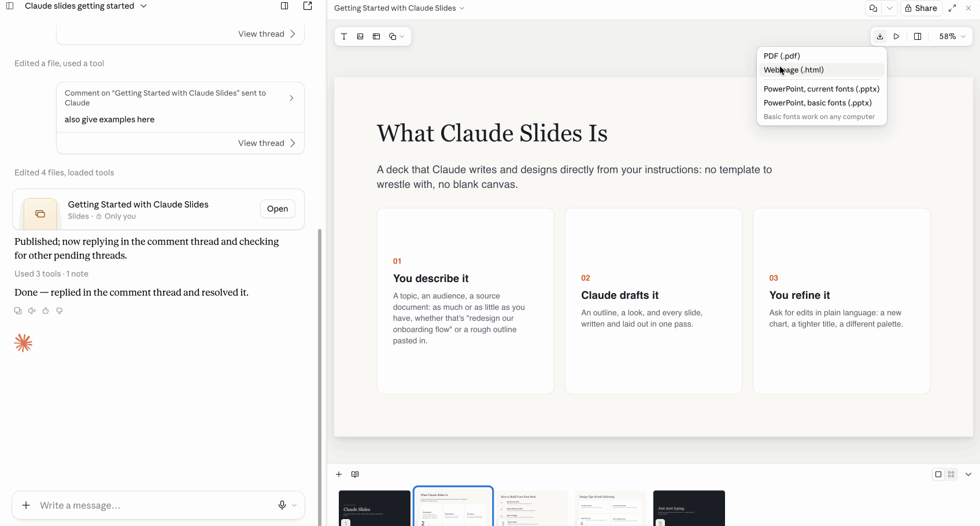This screenshot has width=980, height=526.
Task: Select slide 3 How to Build thumbnail
Action: (532, 508)
